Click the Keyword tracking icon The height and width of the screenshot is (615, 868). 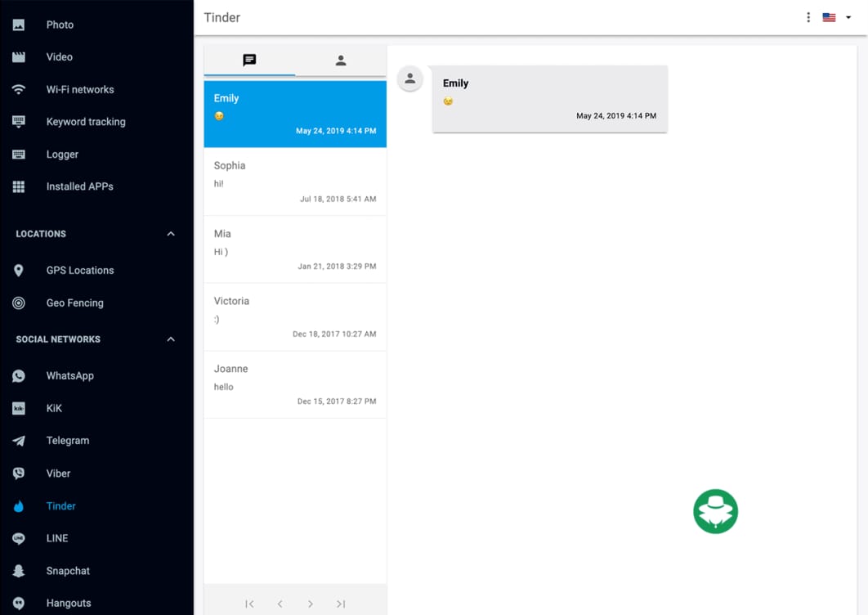tap(18, 121)
